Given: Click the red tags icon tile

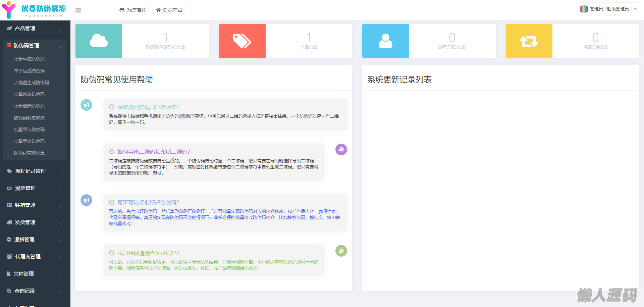Looking at the screenshot, I should pos(242,41).
